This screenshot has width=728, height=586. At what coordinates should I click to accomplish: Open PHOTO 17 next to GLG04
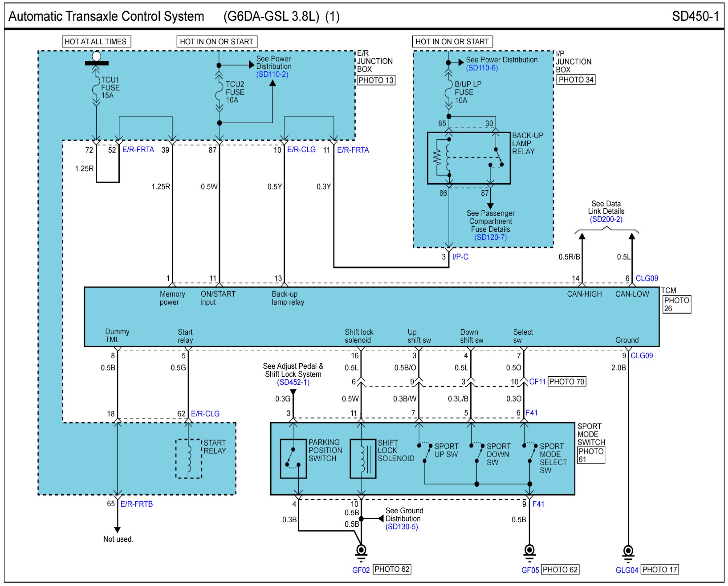(660, 570)
